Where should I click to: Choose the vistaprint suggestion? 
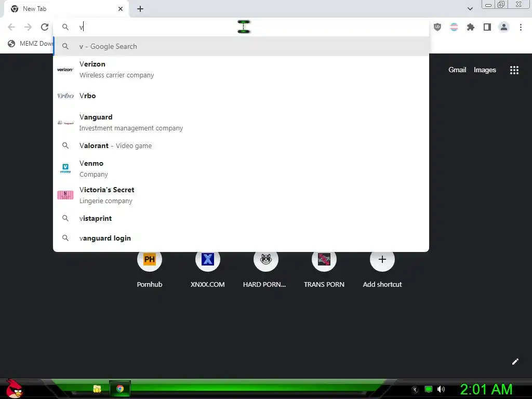click(x=241, y=219)
